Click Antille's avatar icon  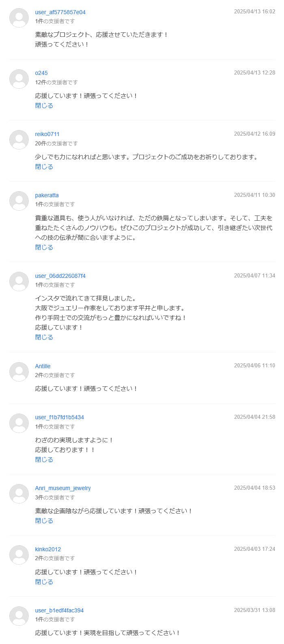tap(19, 372)
